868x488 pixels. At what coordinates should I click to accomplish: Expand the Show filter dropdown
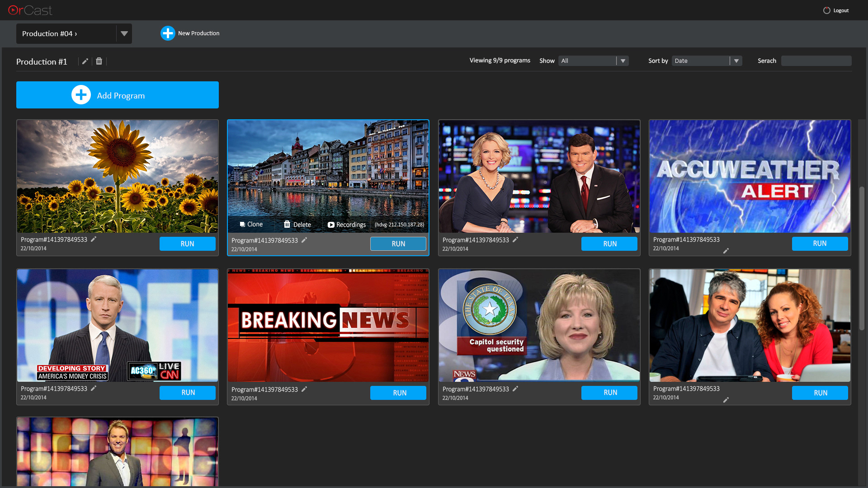[623, 61]
